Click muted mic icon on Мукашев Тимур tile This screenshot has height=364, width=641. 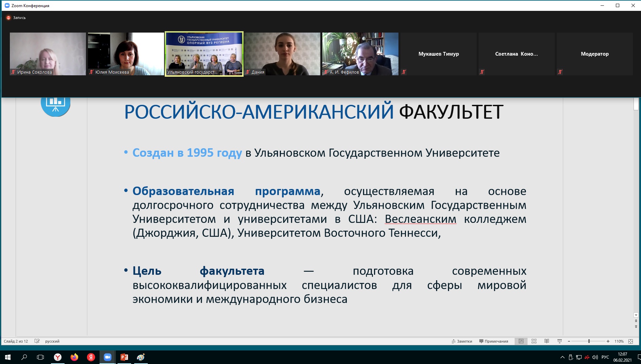click(404, 72)
